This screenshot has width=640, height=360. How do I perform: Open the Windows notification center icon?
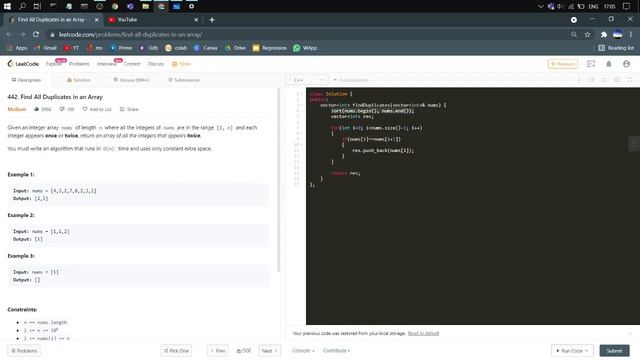click(x=626, y=6)
